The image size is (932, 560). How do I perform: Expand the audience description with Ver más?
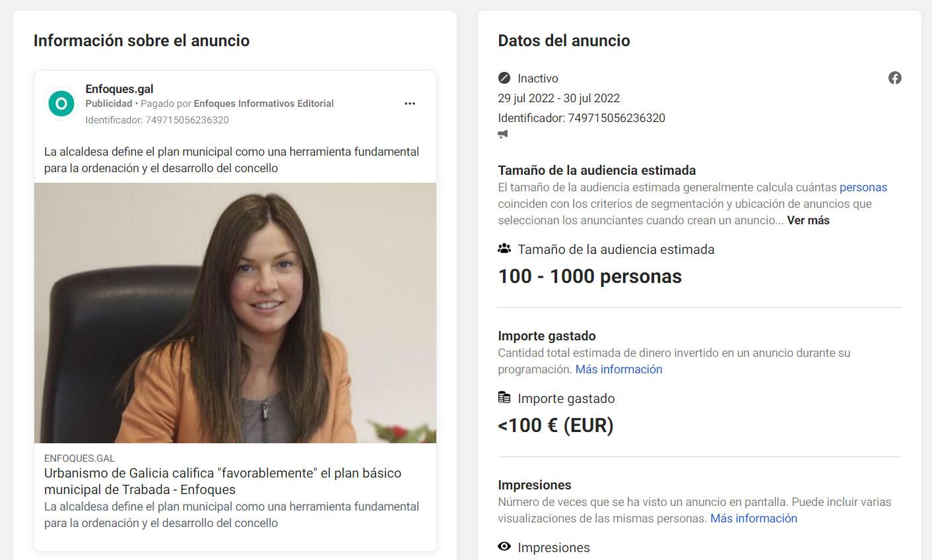click(x=808, y=220)
